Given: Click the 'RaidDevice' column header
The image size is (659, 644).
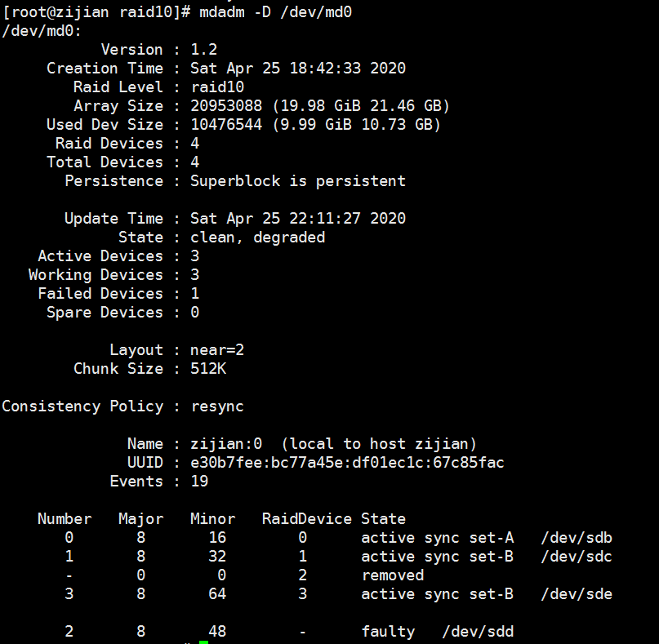Looking at the screenshot, I should point(307,519).
